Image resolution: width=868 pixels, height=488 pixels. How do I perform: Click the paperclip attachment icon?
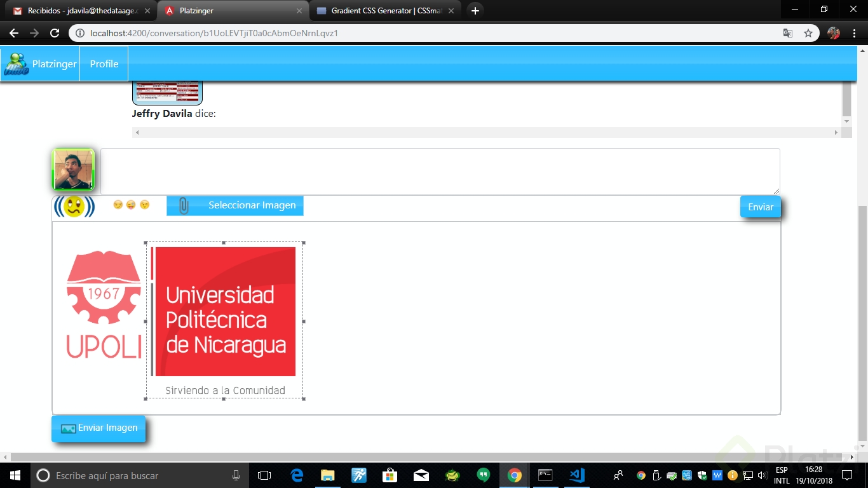point(184,206)
